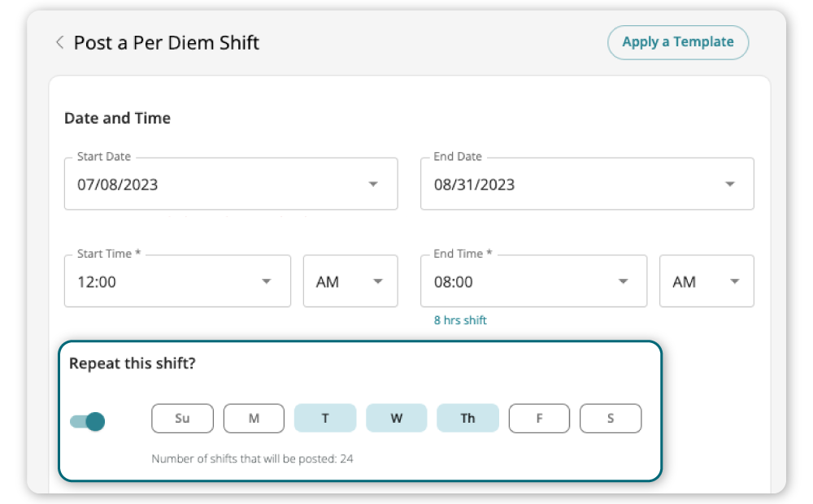
Task: Open the End Date dropdown arrow
Action: click(x=729, y=185)
